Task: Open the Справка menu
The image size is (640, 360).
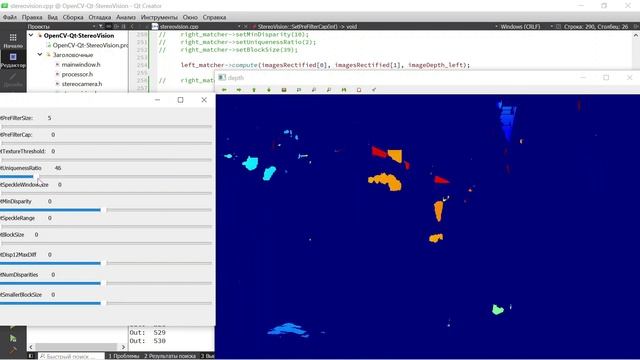Action: [214, 17]
